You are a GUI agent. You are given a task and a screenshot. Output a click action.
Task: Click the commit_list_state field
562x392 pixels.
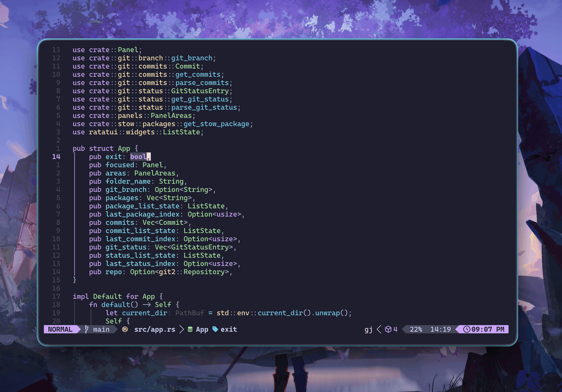point(157,231)
